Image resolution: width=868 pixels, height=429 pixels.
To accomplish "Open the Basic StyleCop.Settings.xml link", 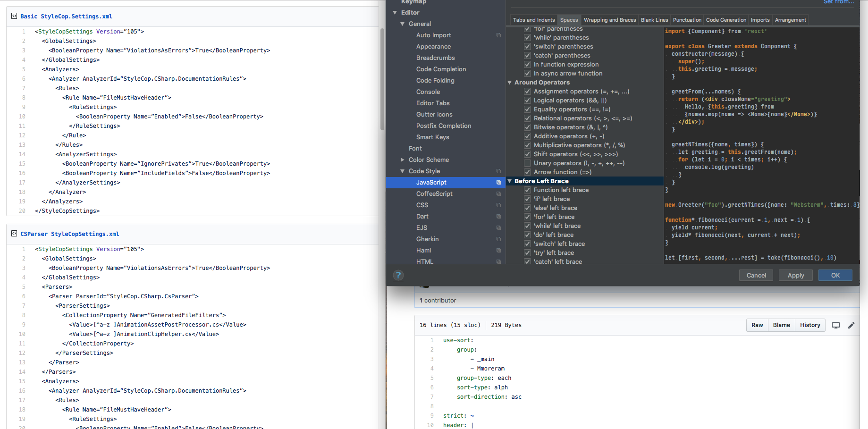I will coord(66,16).
